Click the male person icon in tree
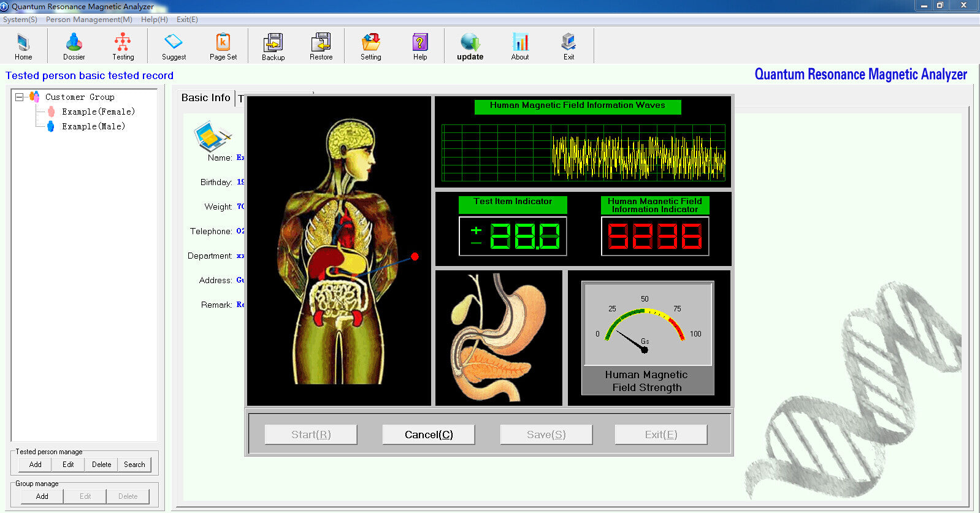 tap(51, 126)
